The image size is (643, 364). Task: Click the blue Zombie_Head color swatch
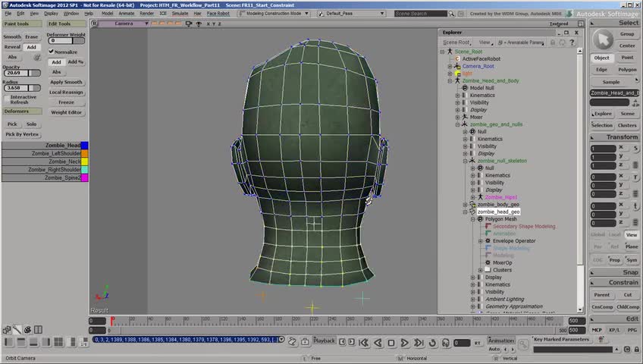click(85, 145)
